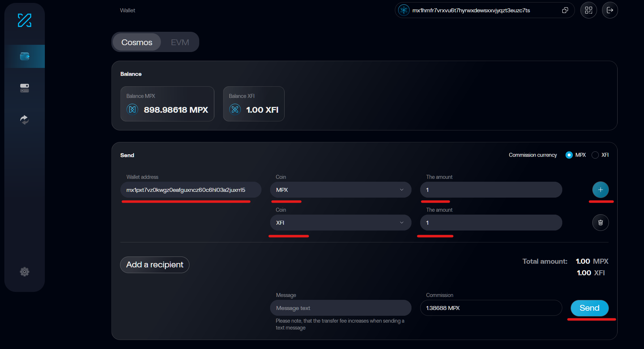Focus the Message text input field
644x349 pixels.
tap(340, 308)
